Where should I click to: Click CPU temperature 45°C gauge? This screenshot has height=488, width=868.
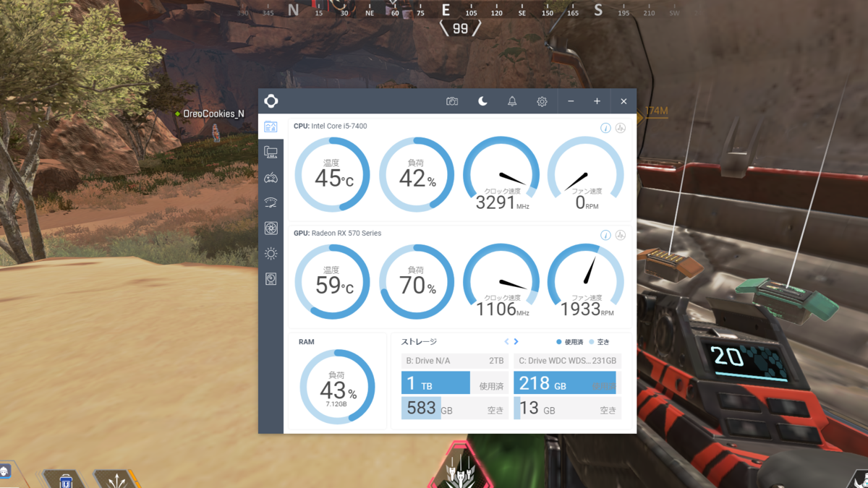click(333, 174)
